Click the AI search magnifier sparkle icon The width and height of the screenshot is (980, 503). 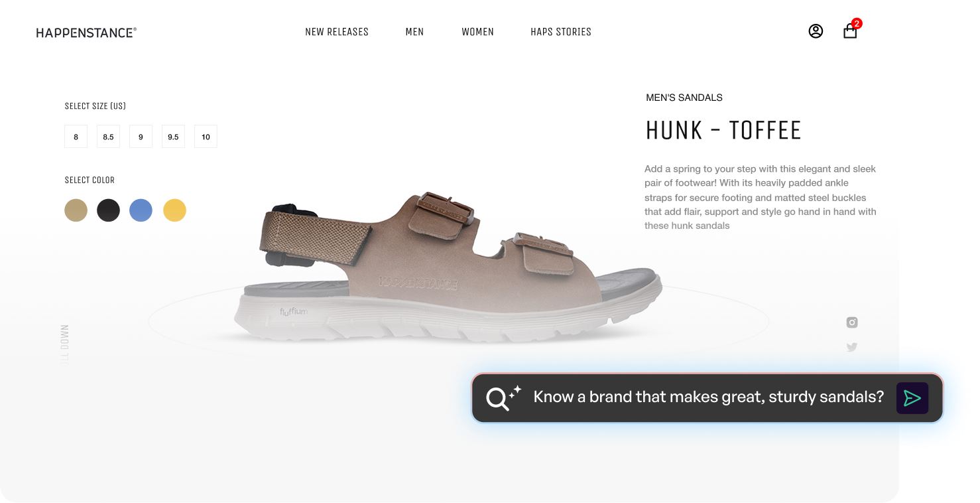point(504,397)
